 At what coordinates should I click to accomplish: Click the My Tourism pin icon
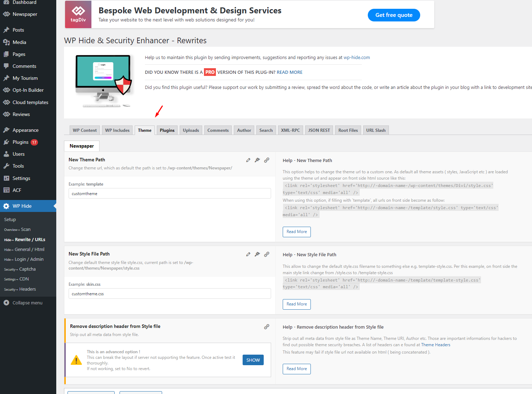pyautogui.click(x=6, y=78)
